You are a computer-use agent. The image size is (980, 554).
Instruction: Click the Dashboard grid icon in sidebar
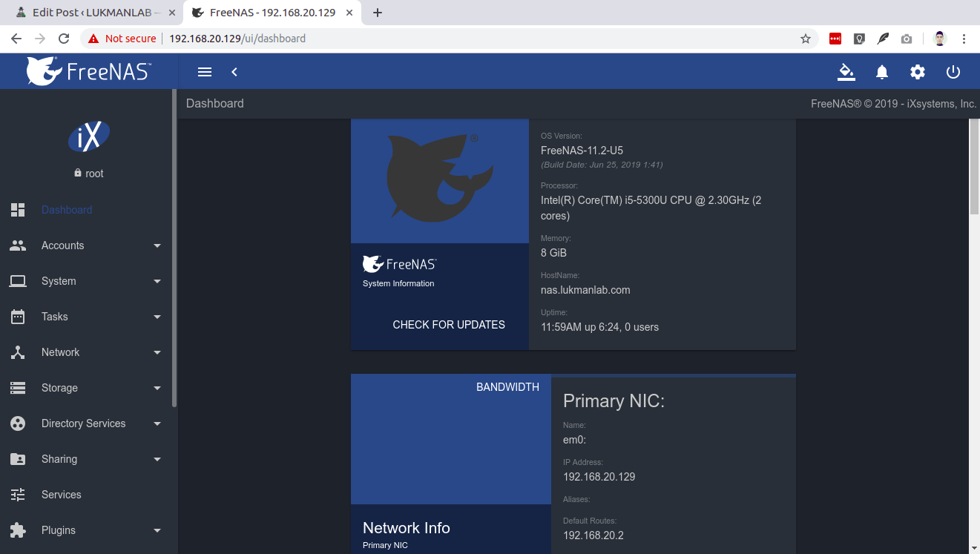pyautogui.click(x=18, y=210)
